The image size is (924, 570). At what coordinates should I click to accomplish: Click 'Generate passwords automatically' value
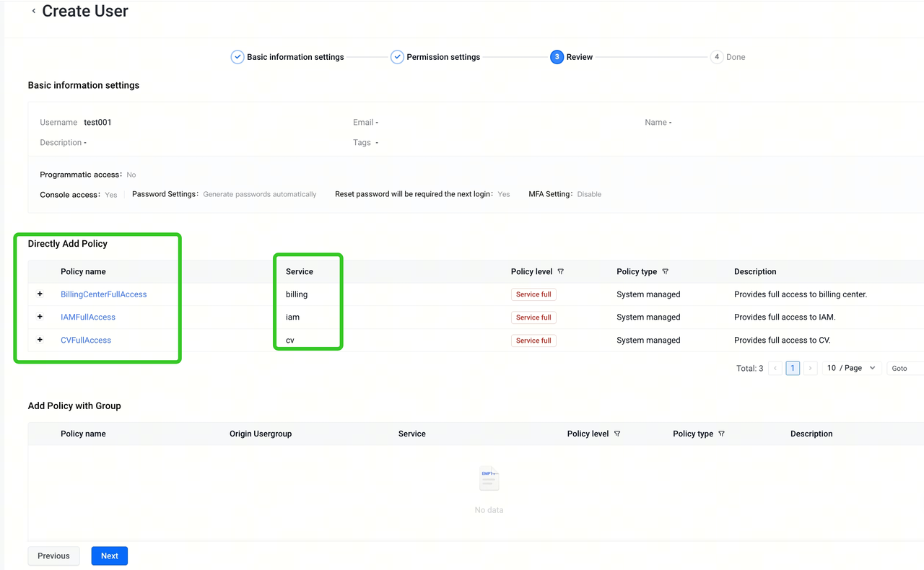point(260,194)
